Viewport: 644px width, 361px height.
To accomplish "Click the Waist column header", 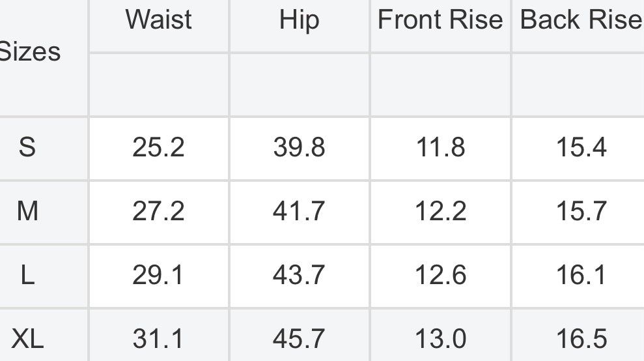I will [x=158, y=20].
